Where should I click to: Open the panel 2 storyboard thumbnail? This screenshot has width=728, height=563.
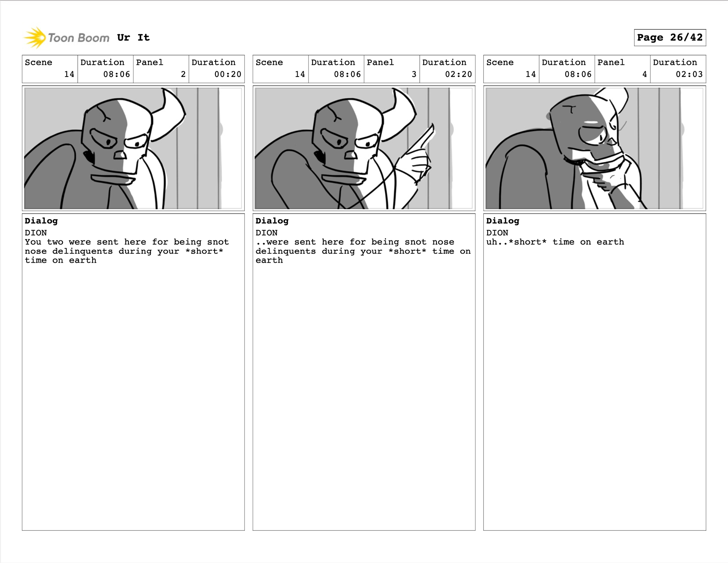pos(133,148)
